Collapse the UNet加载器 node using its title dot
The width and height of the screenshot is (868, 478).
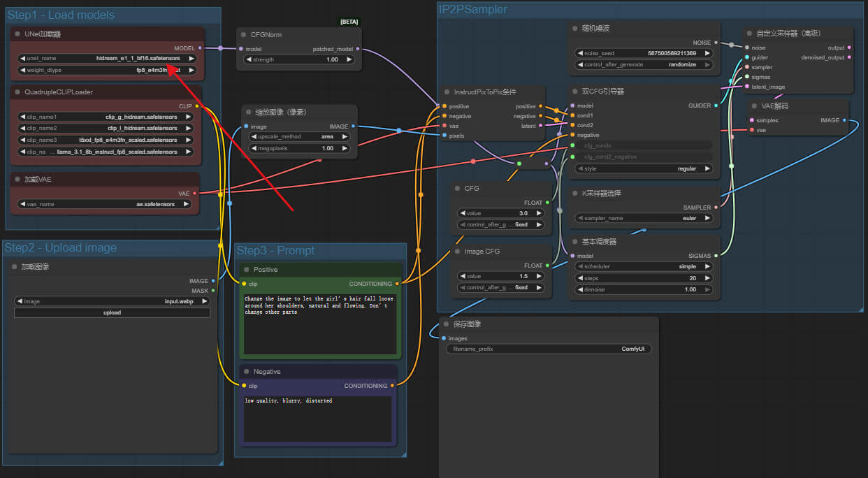17,34
